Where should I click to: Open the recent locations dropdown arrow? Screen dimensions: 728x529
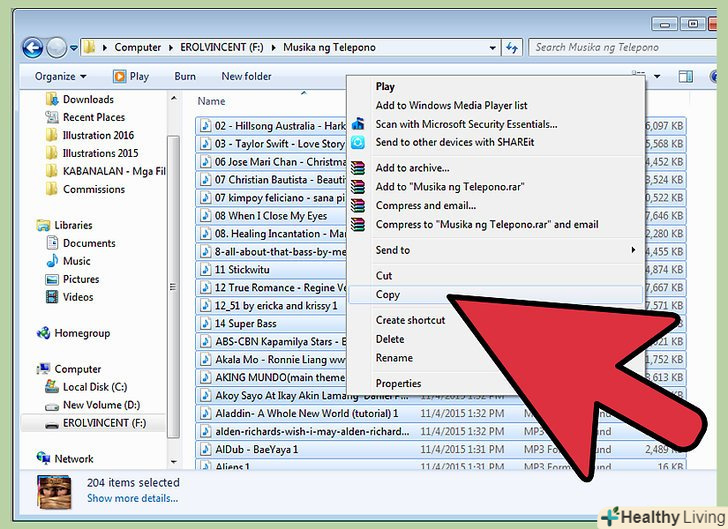(73, 48)
